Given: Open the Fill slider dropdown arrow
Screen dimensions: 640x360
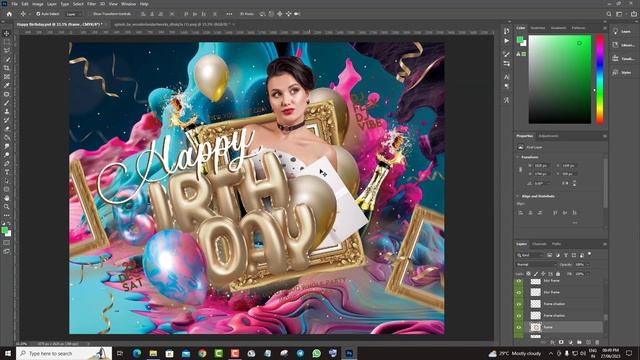Looking at the screenshot, I should point(587,274).
